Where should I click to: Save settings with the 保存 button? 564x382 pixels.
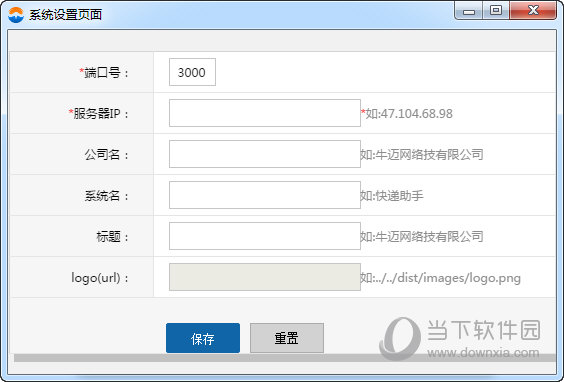click(x=203, y=338)
